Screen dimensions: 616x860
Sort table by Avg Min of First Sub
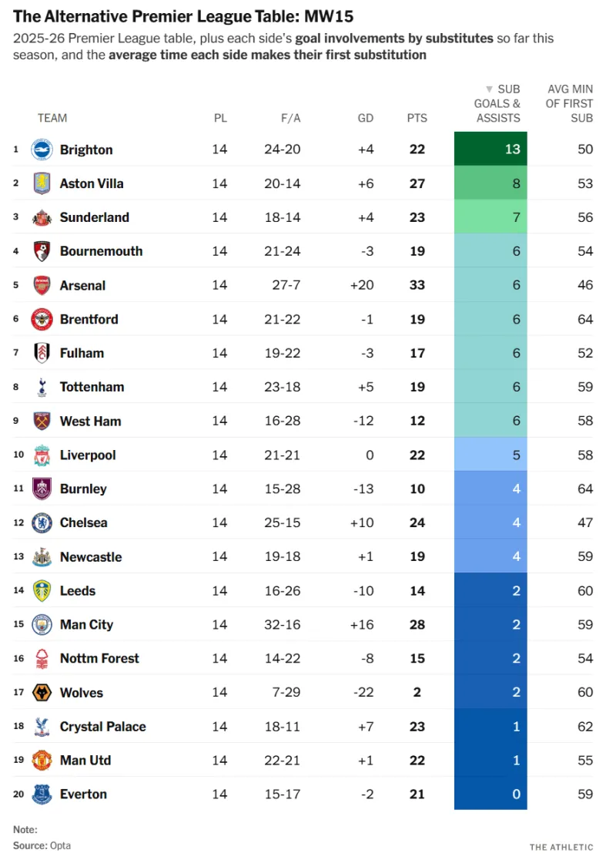point(570,103)
